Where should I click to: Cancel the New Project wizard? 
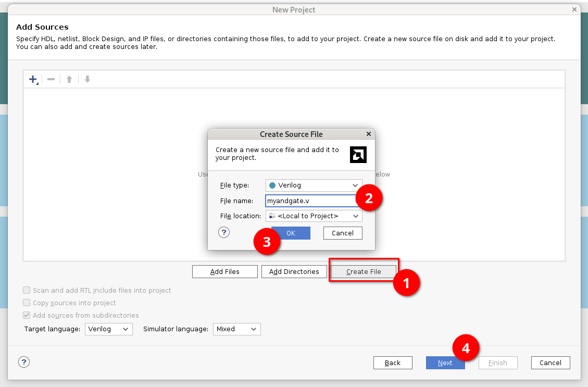click(x=551, y=363)
